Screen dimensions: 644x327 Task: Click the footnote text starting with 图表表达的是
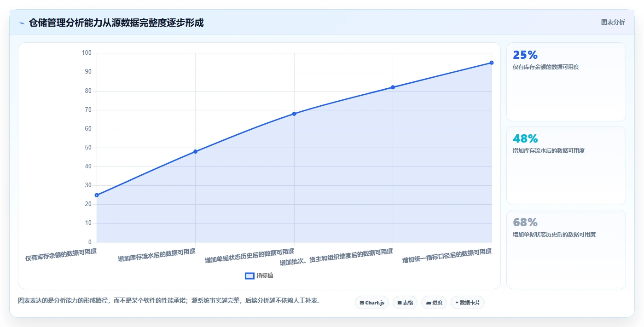(x=169, y=301)
